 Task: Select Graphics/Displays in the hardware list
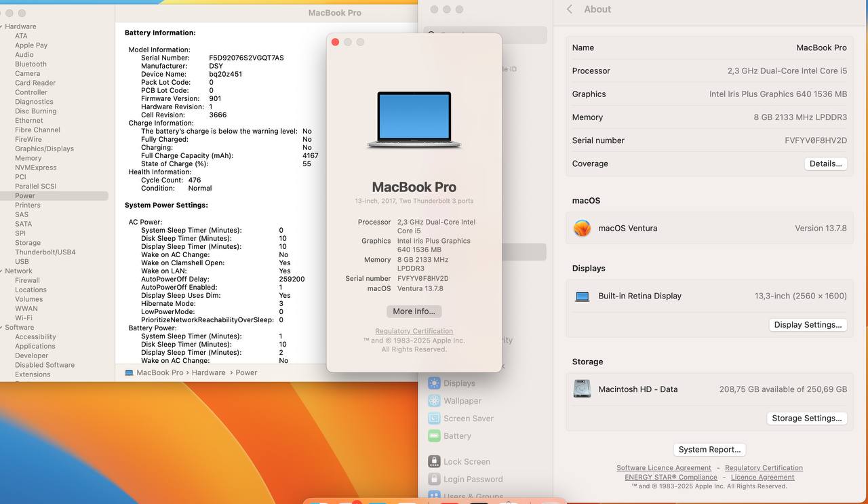[45, 149]
